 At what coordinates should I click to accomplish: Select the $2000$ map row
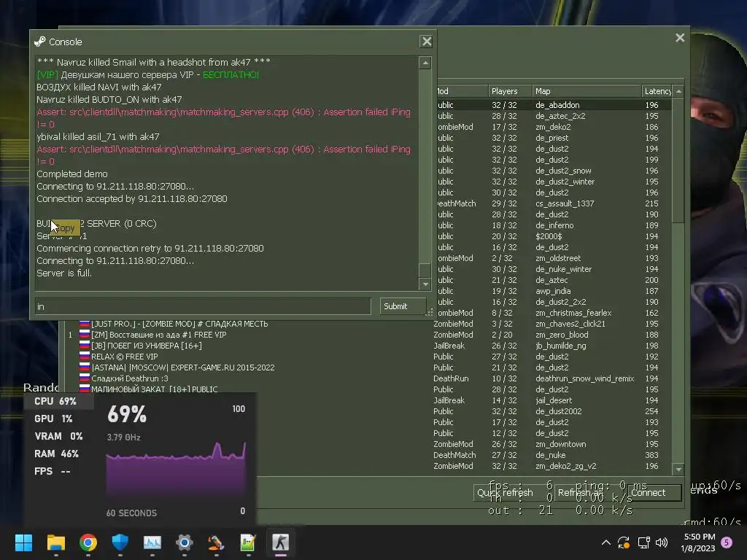(x=554, y=236)
